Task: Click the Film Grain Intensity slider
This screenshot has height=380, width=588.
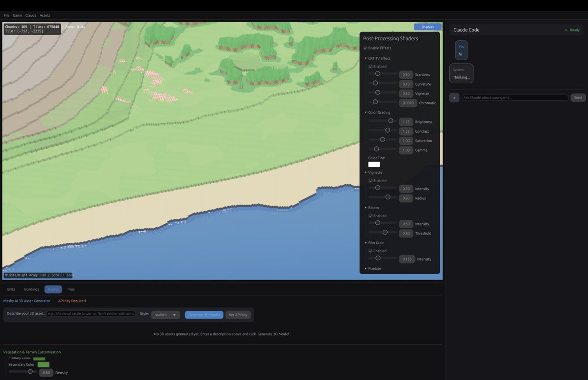Action: click(x=383, y=258)
